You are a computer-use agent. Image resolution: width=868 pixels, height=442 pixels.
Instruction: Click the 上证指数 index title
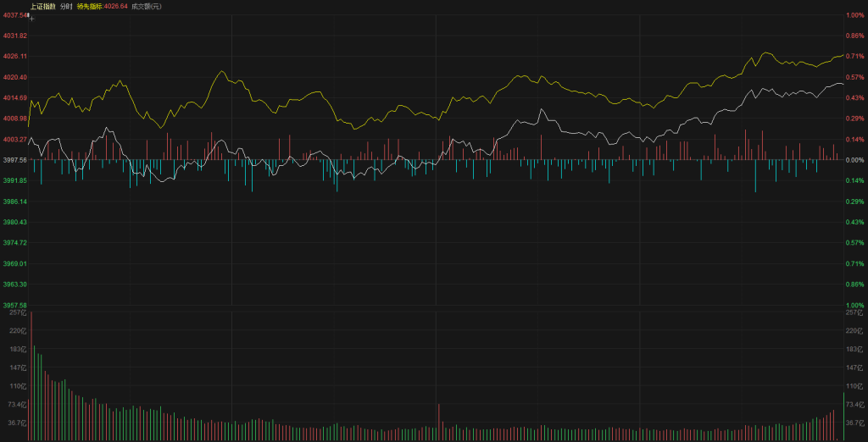point(42,6)
